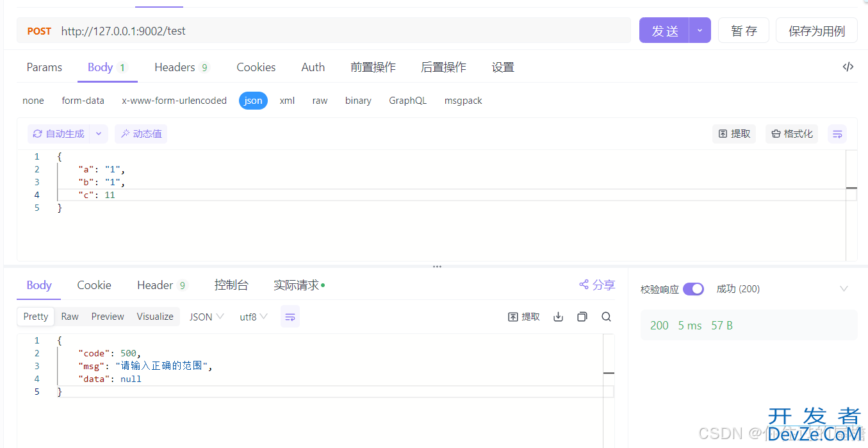
Task: Click the "c": 11 line in request editor
Action: [x=97, y=195]
